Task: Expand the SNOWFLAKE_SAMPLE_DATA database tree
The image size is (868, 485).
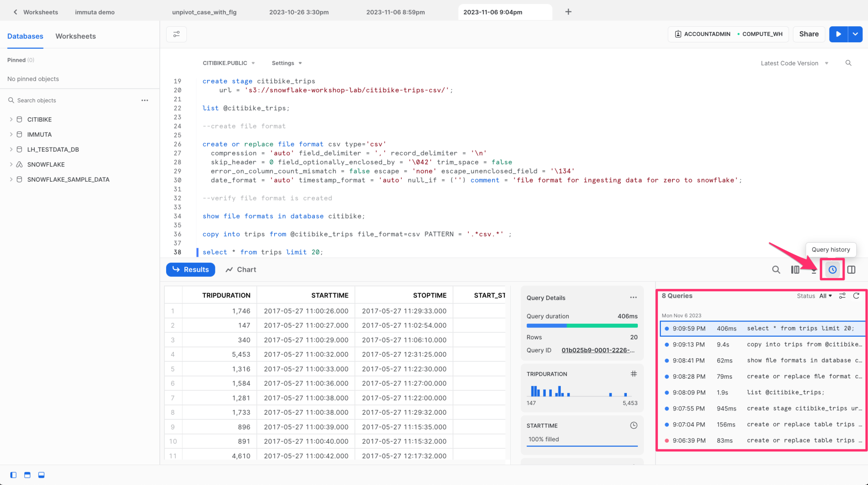Action: point(11,179)
